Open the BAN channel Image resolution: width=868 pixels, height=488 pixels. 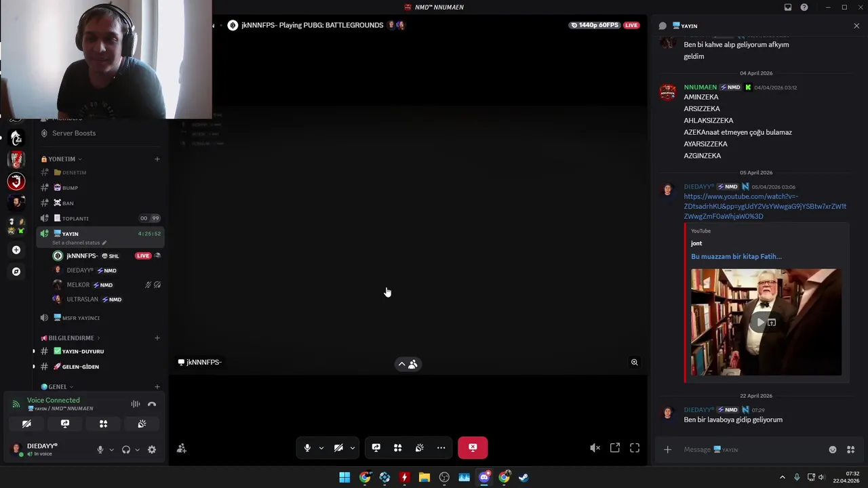pyautogui.click(x=100, y=203)
